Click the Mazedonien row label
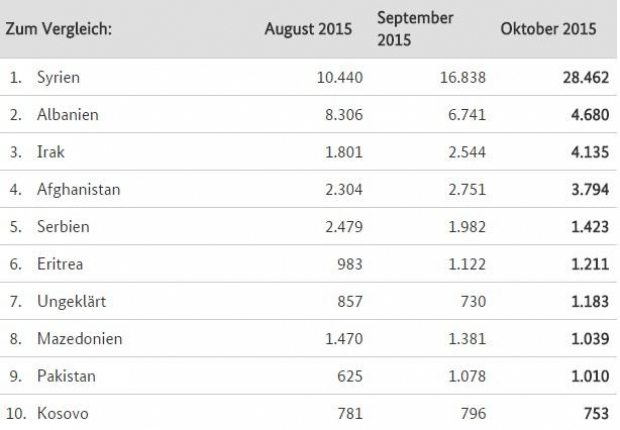The height and width of the screenshot is (430, 620). click(80, 338)
